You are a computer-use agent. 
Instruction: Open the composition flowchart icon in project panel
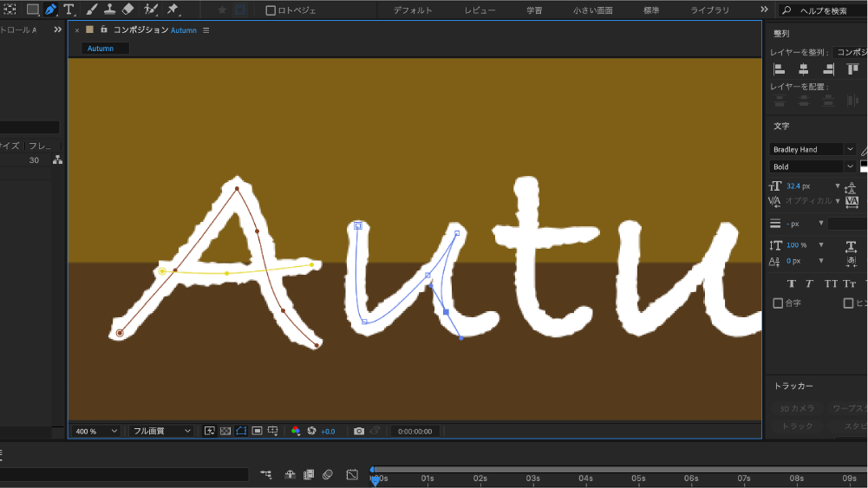57,159
